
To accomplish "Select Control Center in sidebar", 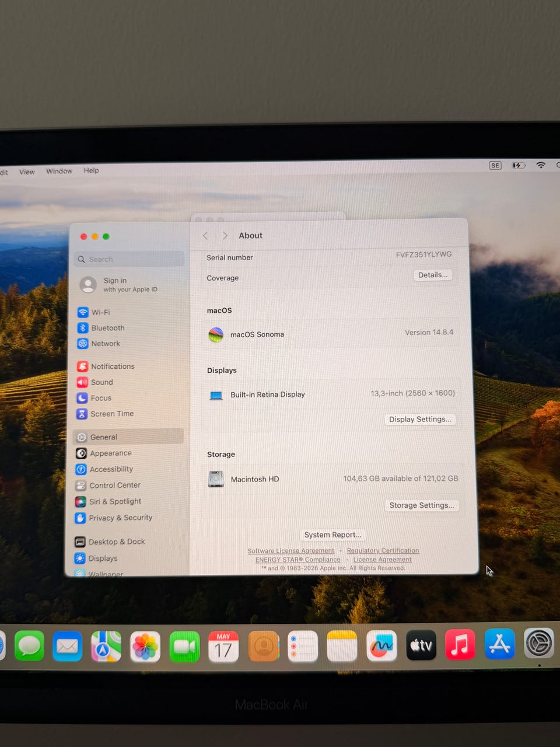I will coord(108,485).
